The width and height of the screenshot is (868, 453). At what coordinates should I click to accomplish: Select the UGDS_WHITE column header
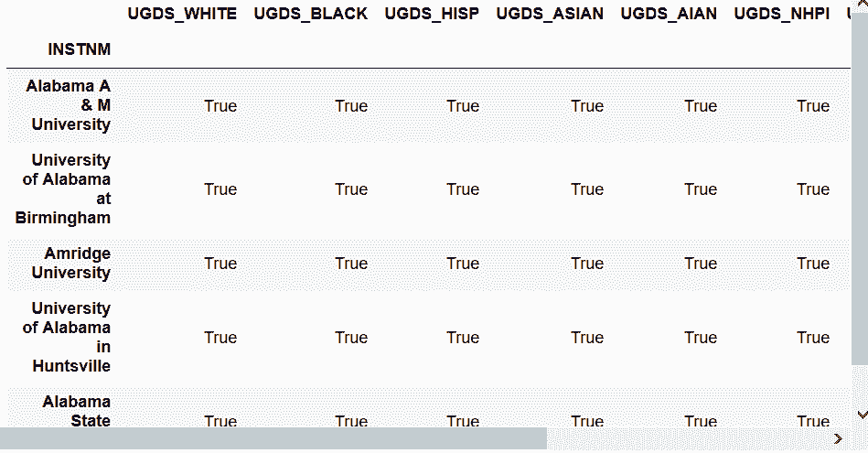182,14
